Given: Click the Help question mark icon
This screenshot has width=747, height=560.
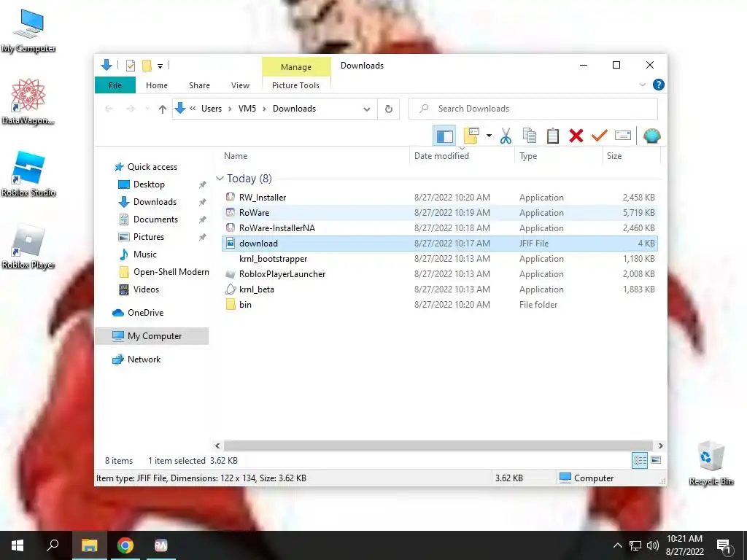Looking at the screenshot, I should tap(659, 85).
